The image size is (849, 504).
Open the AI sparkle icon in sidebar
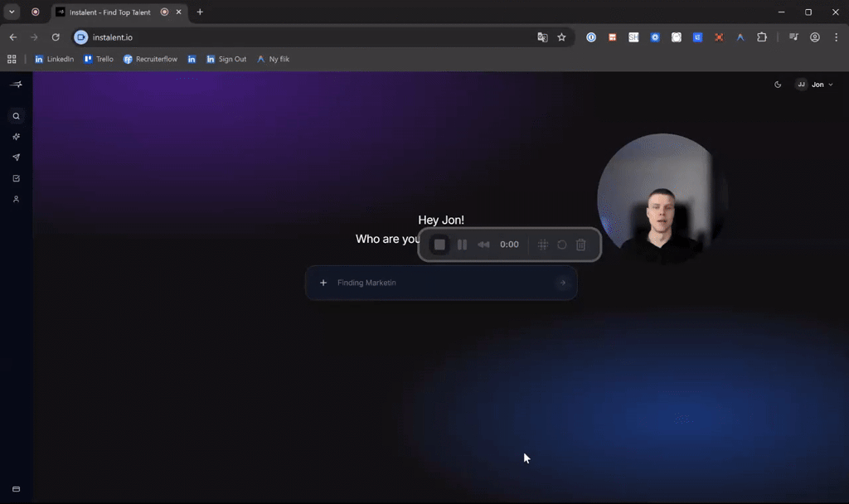tap(17, 137)
